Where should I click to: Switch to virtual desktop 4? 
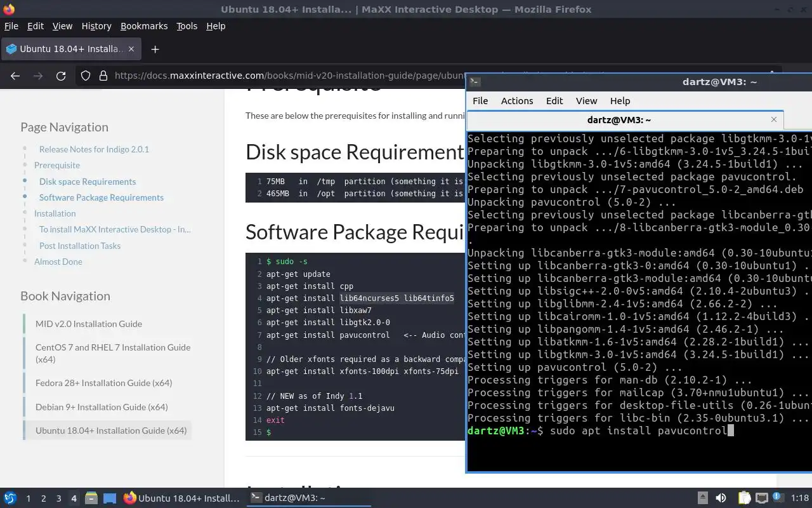(74, 498)
